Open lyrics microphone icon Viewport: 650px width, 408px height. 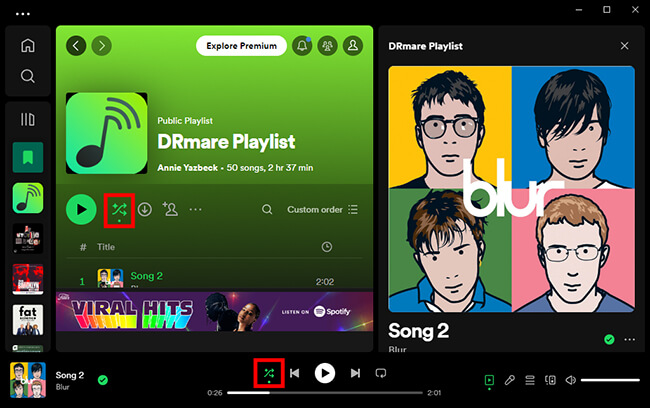509,380
